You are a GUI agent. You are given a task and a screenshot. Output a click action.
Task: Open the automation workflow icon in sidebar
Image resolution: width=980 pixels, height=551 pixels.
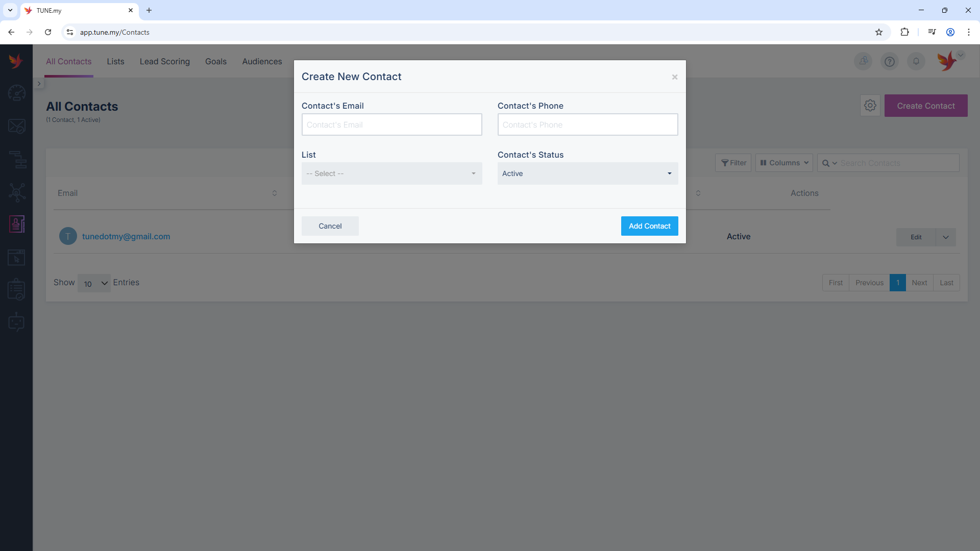coord(16,160)
